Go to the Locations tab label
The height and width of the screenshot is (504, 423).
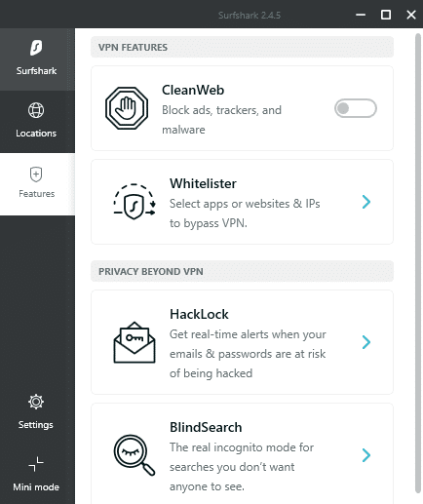36,134
